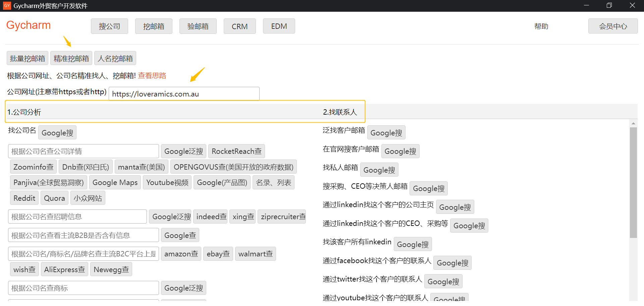Focus the 主流B2C平台 input field
The image size is (644, 306).
83,254
